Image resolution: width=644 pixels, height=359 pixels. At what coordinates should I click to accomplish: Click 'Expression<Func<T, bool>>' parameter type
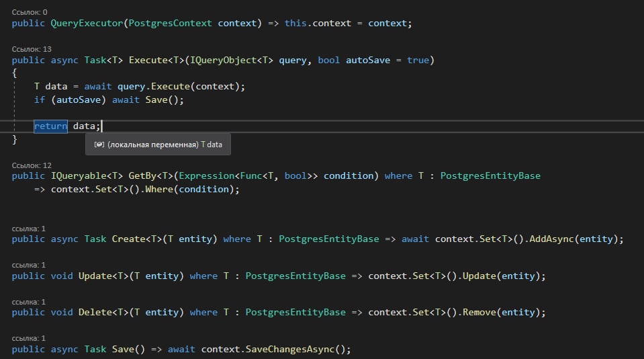coord(248,176)
